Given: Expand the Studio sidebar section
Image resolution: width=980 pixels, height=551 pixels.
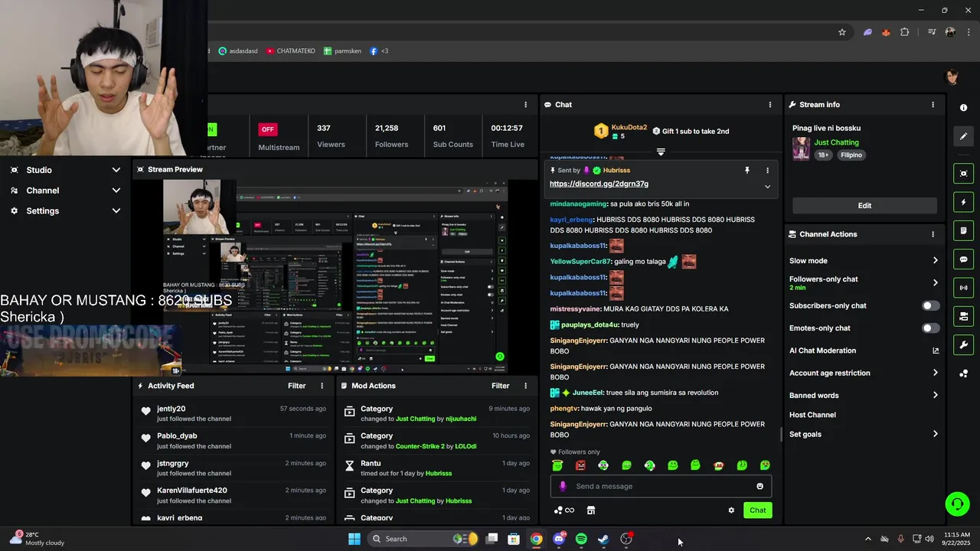Looking at the screenshot, I should pyautogui.click(x=116, y=170).
